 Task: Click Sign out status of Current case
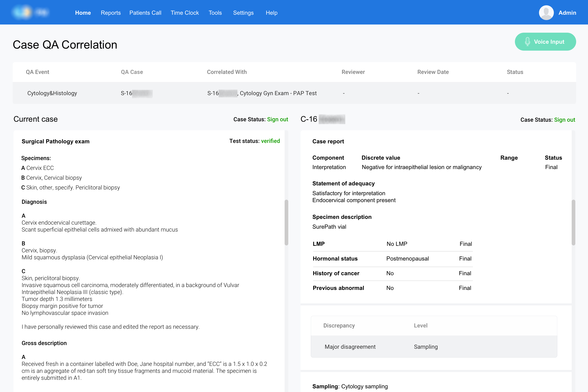277,119
